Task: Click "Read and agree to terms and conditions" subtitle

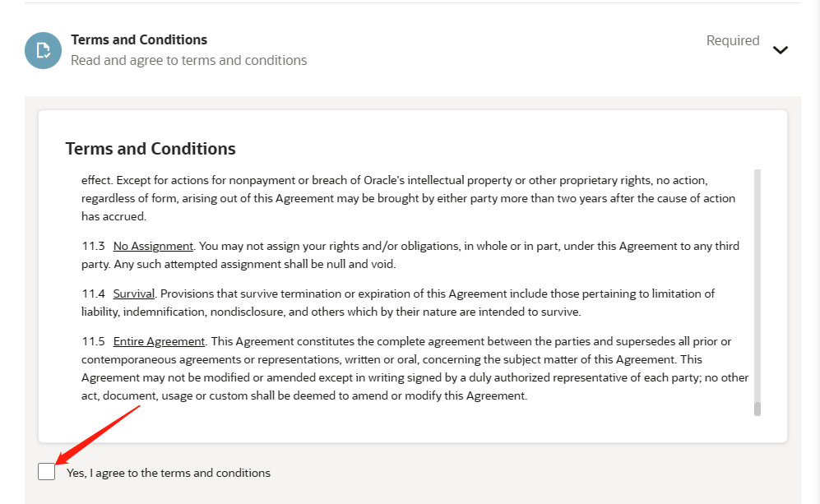Action: coord(189,60)
